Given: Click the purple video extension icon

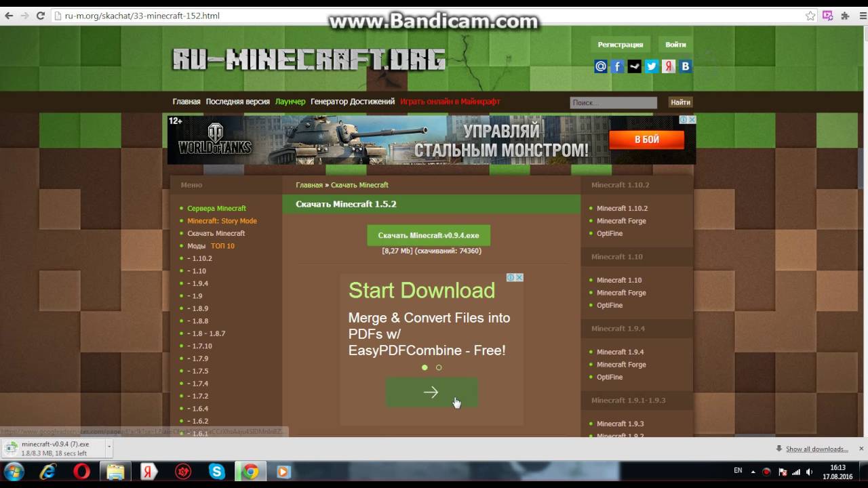Looking at the screenshot, I should coord(827,16).
